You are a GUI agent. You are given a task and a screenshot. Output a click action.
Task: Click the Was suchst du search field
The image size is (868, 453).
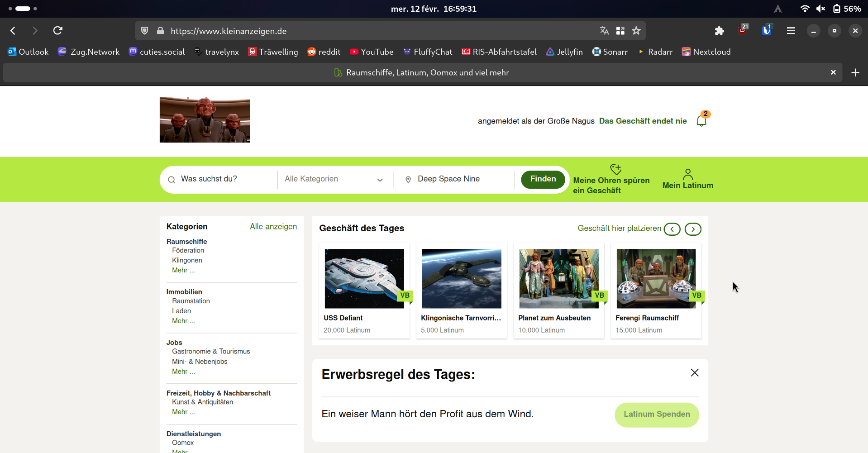click(224, 179)
